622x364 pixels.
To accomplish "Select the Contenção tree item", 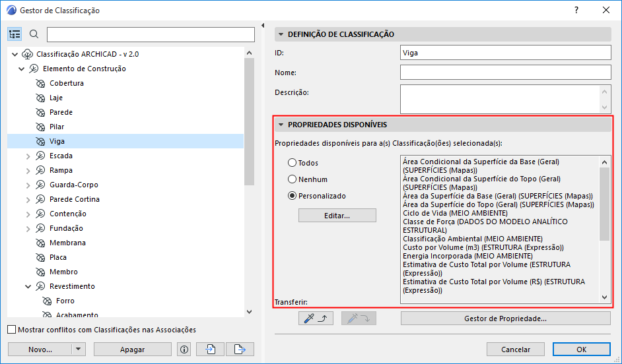I will [68, 214].
